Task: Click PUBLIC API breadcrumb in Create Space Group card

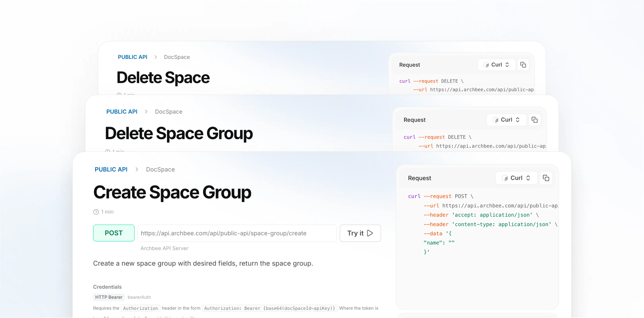Action: click(111, 169)
